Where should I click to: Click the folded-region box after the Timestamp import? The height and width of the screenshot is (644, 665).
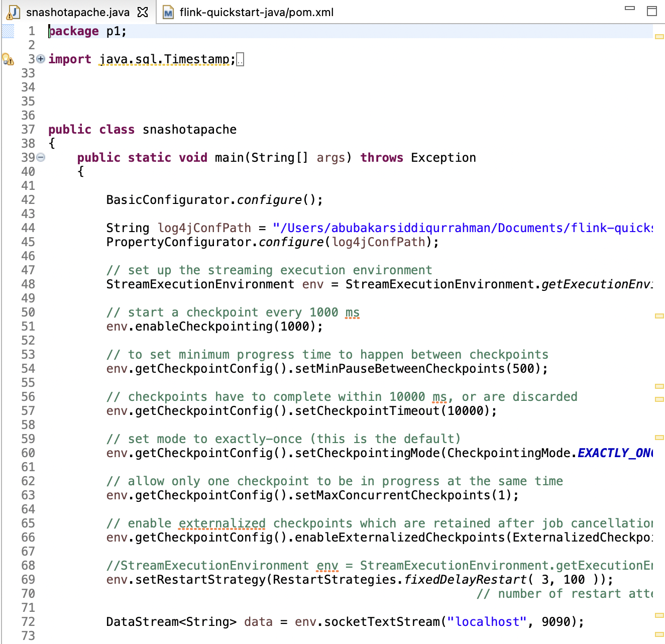[240, 60]
